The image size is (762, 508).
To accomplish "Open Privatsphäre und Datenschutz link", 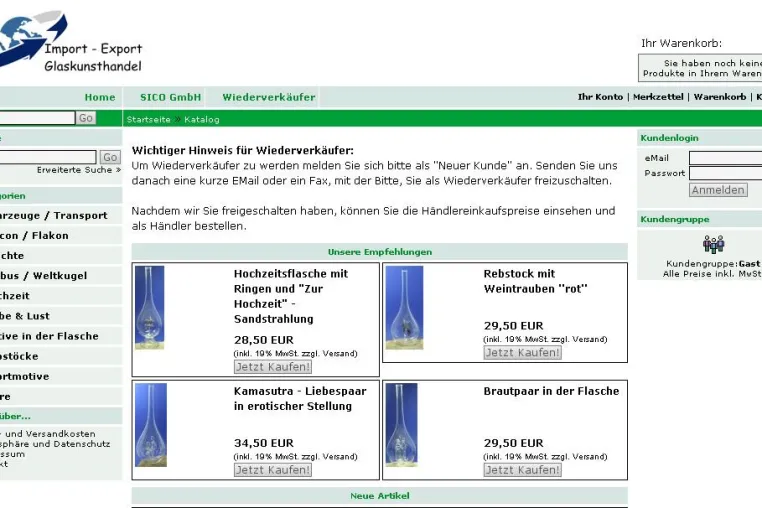I will [x=55, y=444].
